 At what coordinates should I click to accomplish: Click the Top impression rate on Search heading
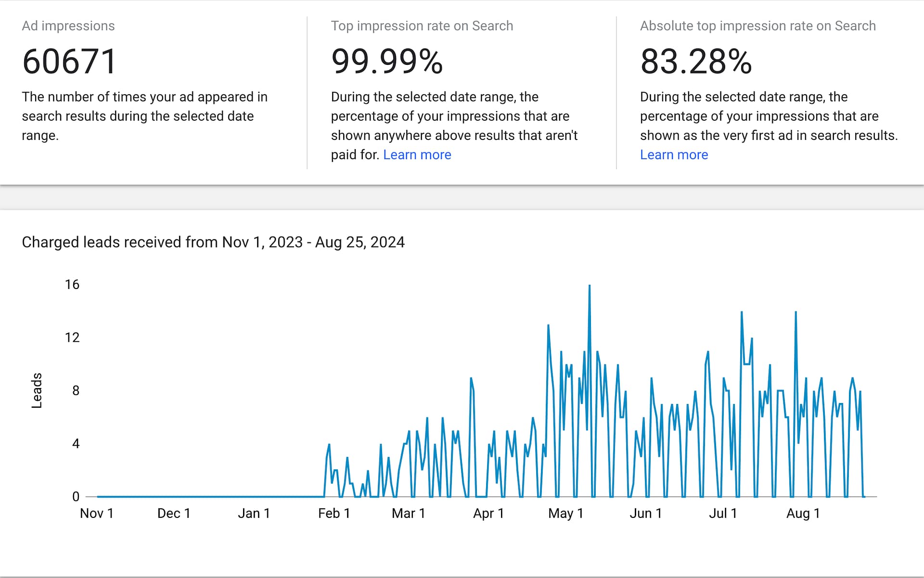[422, 26]
